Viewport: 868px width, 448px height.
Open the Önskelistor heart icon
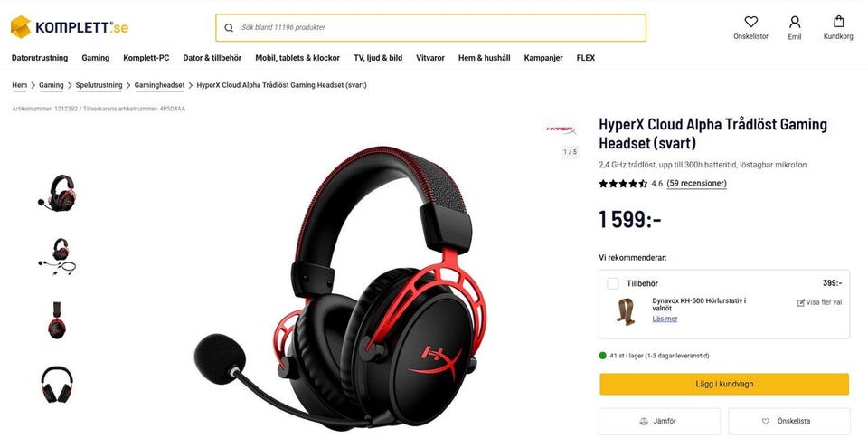coord(750,22)
